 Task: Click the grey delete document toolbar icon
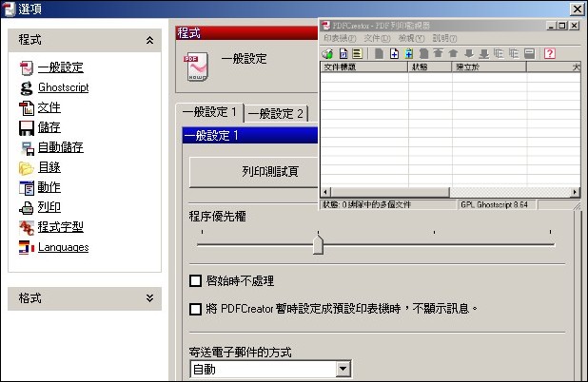pos(423,54)
